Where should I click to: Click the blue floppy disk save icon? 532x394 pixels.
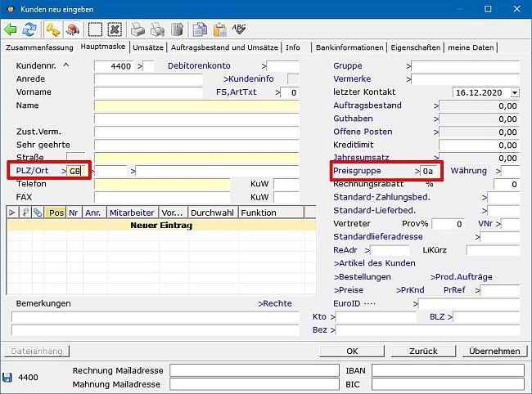tap(8, 378)
